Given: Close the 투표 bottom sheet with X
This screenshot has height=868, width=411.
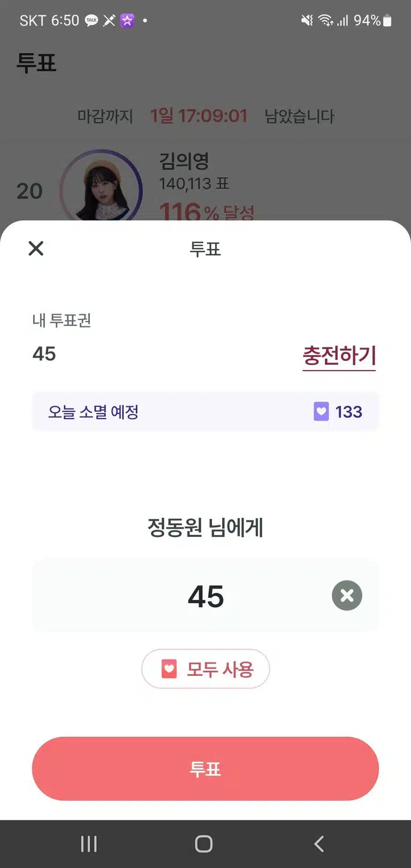Looking at the screenshot, I should point(36,248).
